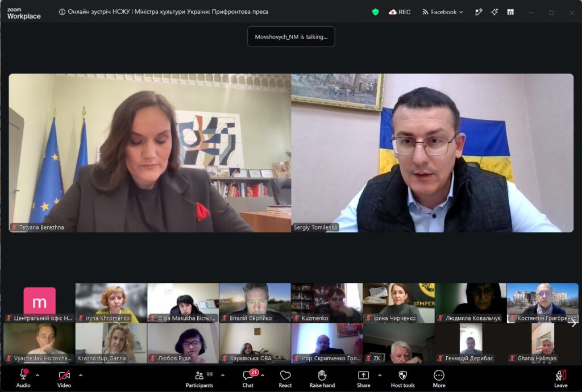Open meeting info icon beside the title
The width and height of the screenshot is (582, 392).
pyautogui.click(x=62, y=12)
